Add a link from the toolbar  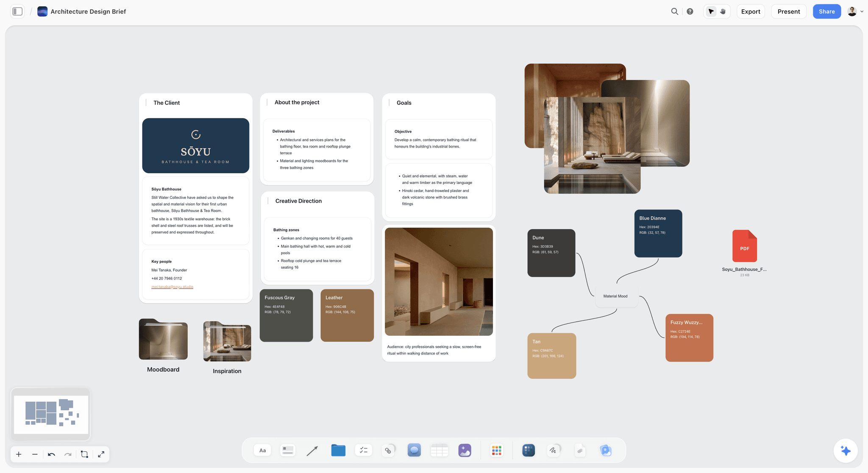(x=388, y=450)
